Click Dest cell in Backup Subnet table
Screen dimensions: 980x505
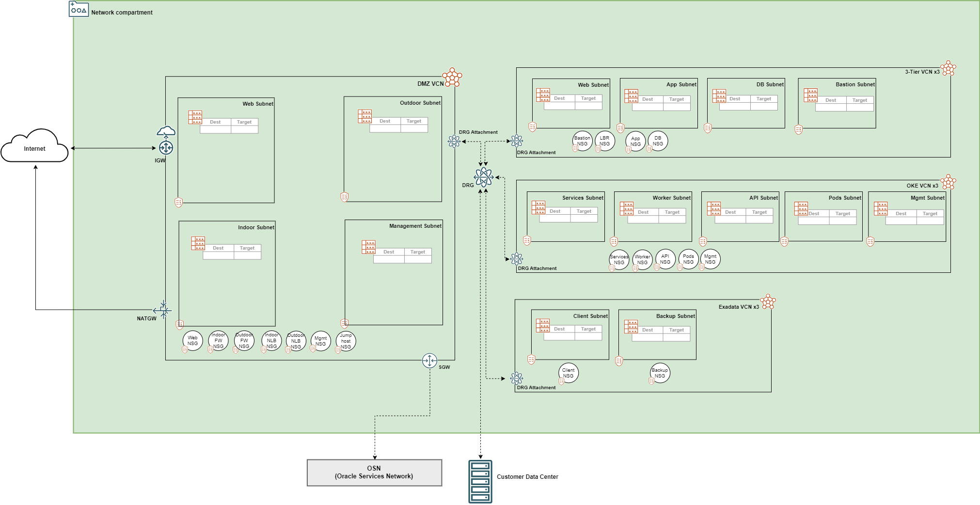[648, 330]
